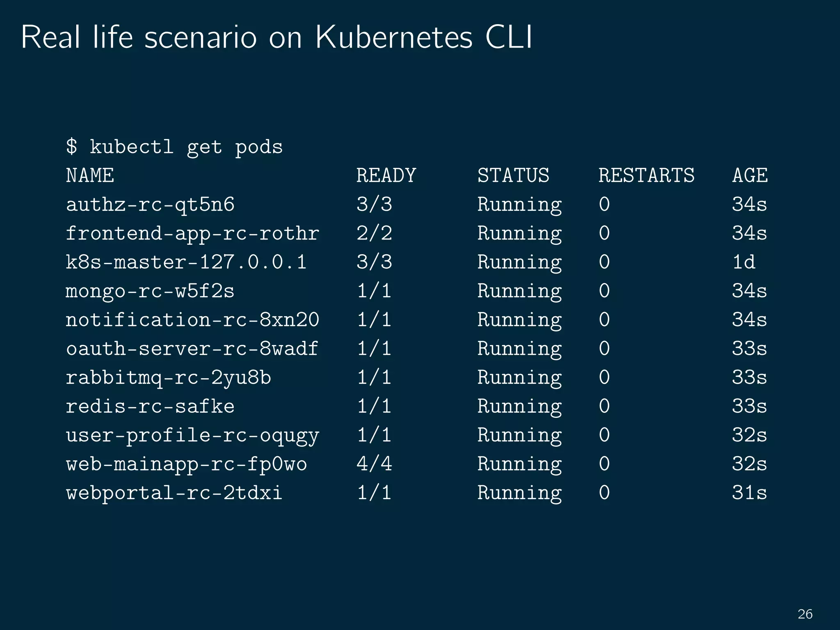Click the Running status of webportal-rc-2tdxi
Image resolution: width=840 pixels, height=630 pixels.
point(519,493)
